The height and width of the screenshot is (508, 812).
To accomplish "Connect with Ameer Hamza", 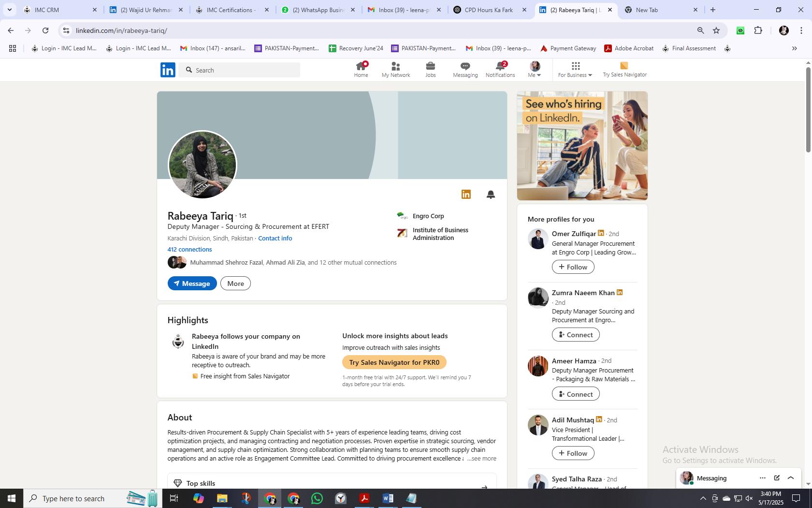I will coord(575,394).
